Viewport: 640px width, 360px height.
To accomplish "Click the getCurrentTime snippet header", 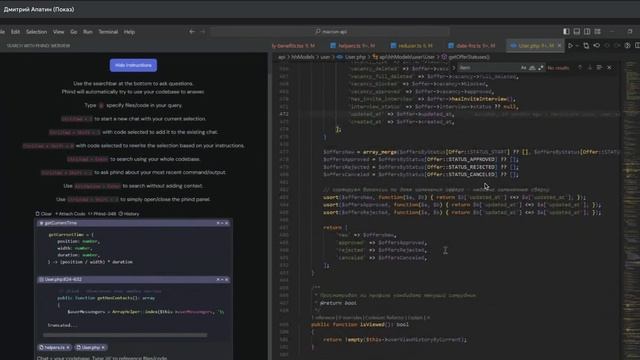I will coord(133,223).
